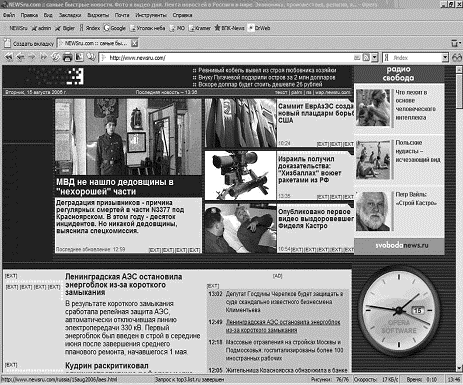This screenshot has height=385, width=463.
Task: Open the Yandex search engine dropdown
Action: coord(445,58)
